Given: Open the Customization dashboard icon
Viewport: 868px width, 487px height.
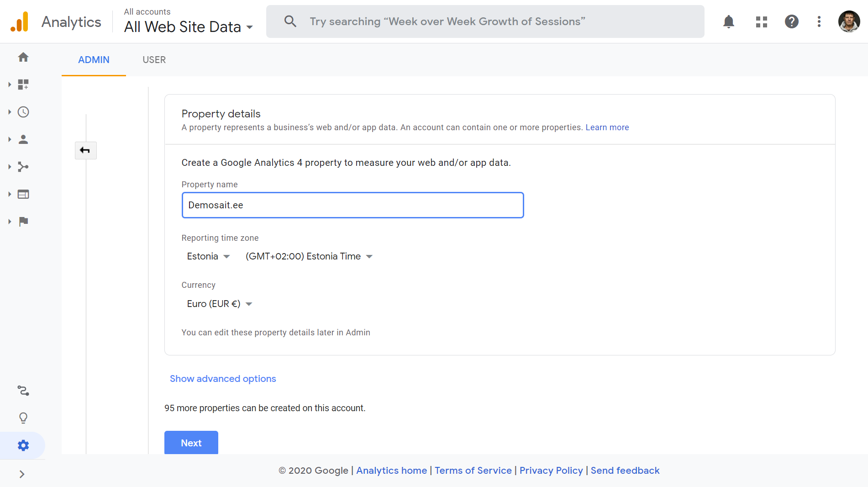Looking at the screenshot, I should tap(23, 85).
